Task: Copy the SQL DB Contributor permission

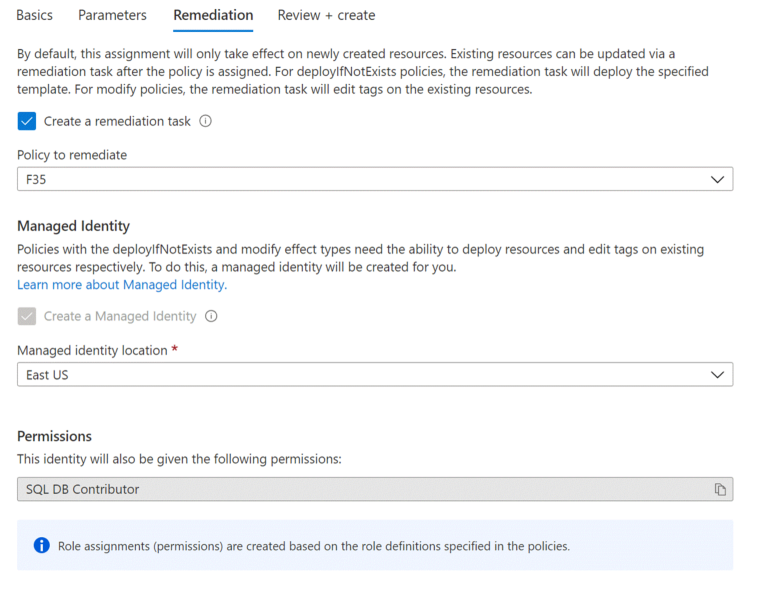Action: (x=720, y=489)
